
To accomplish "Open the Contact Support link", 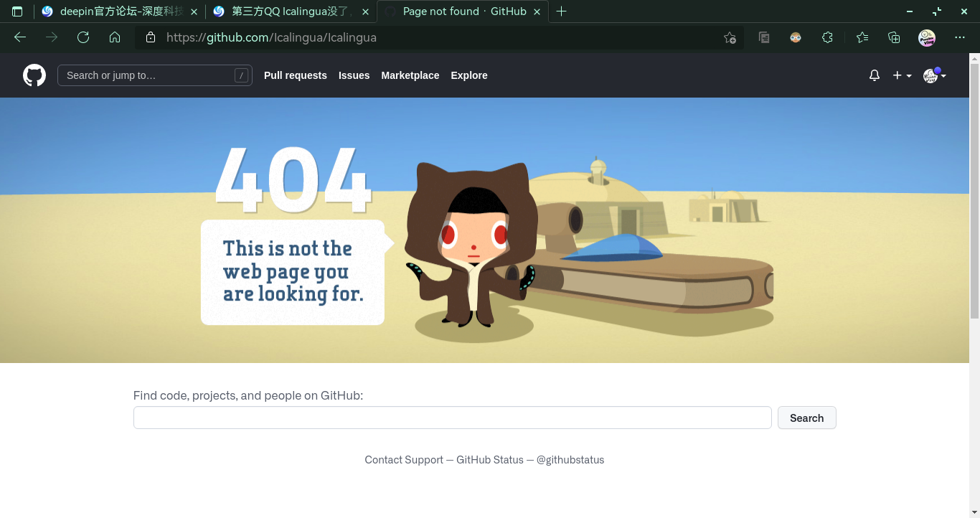I will tap(404, 460).
